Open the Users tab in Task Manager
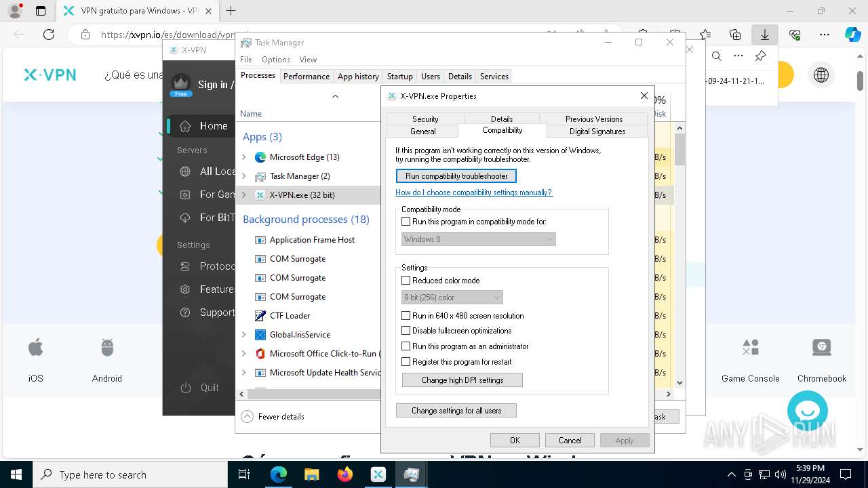868x488 pixels. [431, 77]
